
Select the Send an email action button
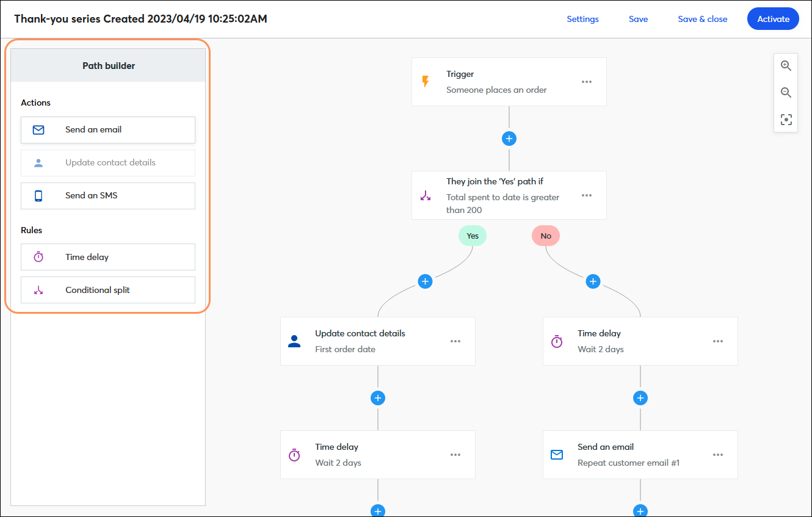[108, 130]
